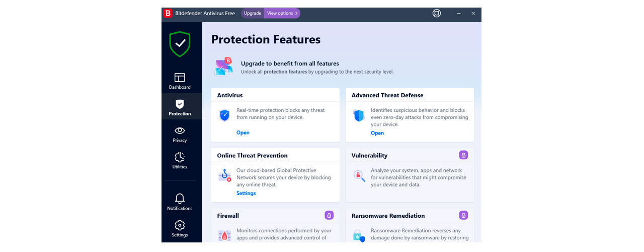Click the Online Threat Prevention icon
The height and width of the screenshot is (252, 644).
coord(224,175)
